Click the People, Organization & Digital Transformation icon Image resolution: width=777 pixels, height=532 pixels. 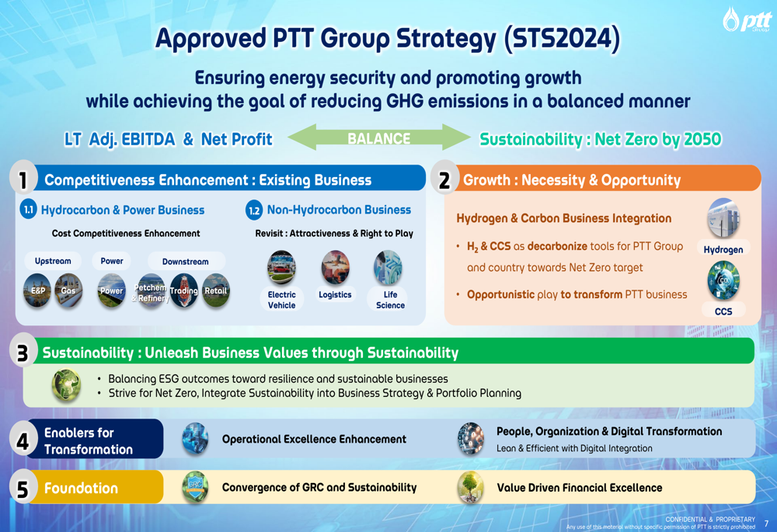coord(470,439)
